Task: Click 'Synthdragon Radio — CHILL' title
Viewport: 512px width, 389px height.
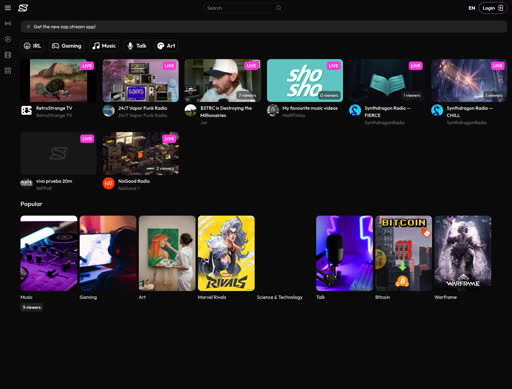Action: [470, 112]
